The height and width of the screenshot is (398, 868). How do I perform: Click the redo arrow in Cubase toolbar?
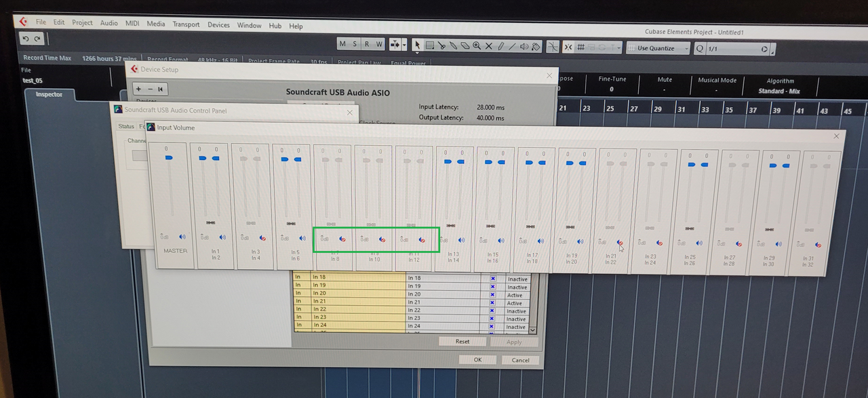pyautogui.click(x=37, y=39)
